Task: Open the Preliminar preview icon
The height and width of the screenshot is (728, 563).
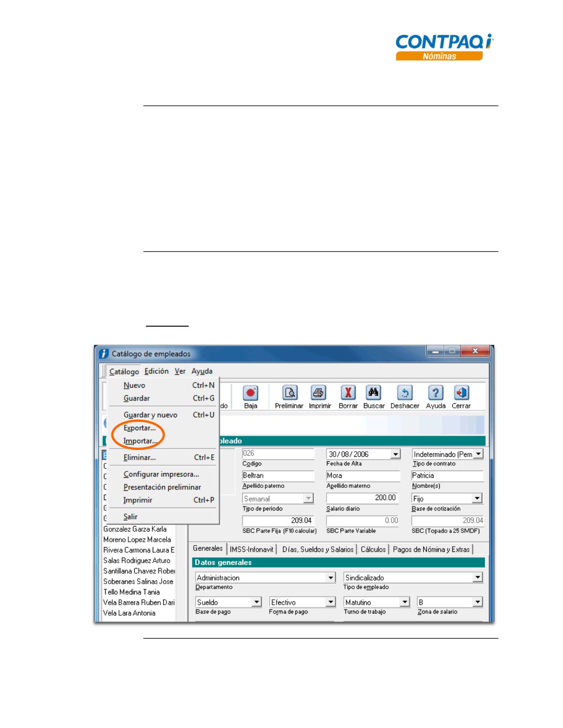Action: click(x=290, y=393)
